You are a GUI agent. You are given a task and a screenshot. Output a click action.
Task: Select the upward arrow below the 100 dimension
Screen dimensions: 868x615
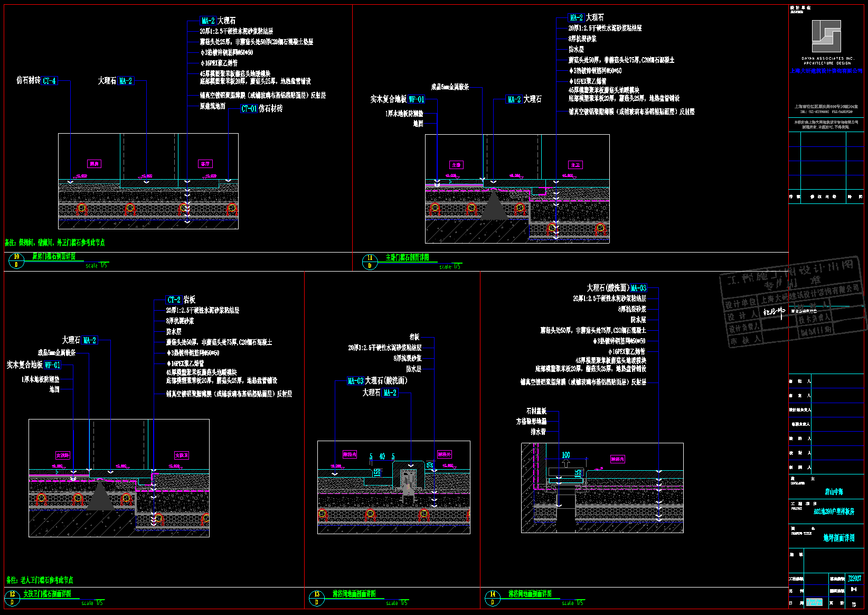click(x=566, y=463)
